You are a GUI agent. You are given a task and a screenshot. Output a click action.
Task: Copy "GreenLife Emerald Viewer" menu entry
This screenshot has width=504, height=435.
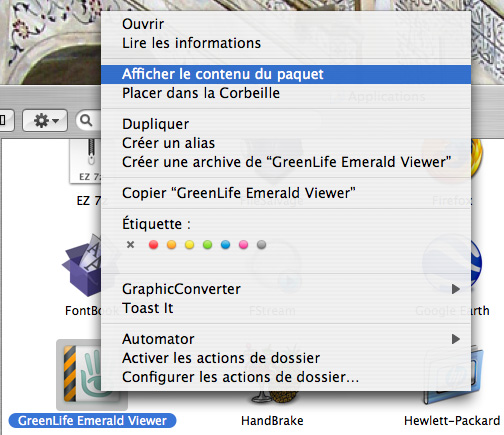click(286, 193)
